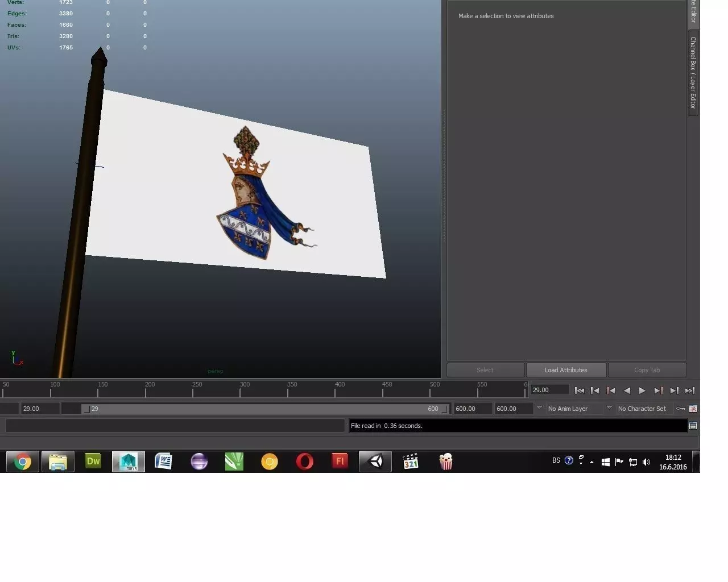Click the MEL command line input
The image size is (728, 582).
[175, 425]
